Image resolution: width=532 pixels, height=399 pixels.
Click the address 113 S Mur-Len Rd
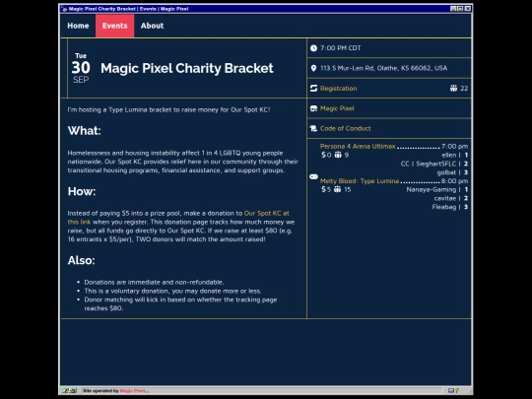[384, 68]
